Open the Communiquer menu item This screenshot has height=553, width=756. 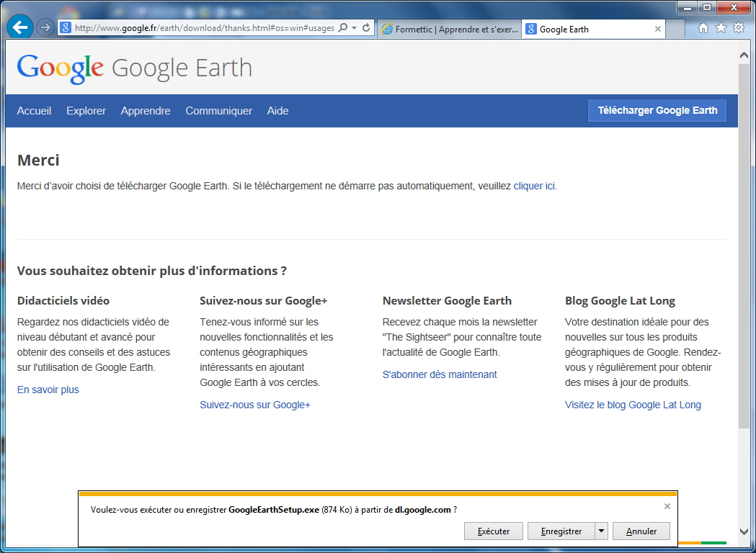click(219, 111)
